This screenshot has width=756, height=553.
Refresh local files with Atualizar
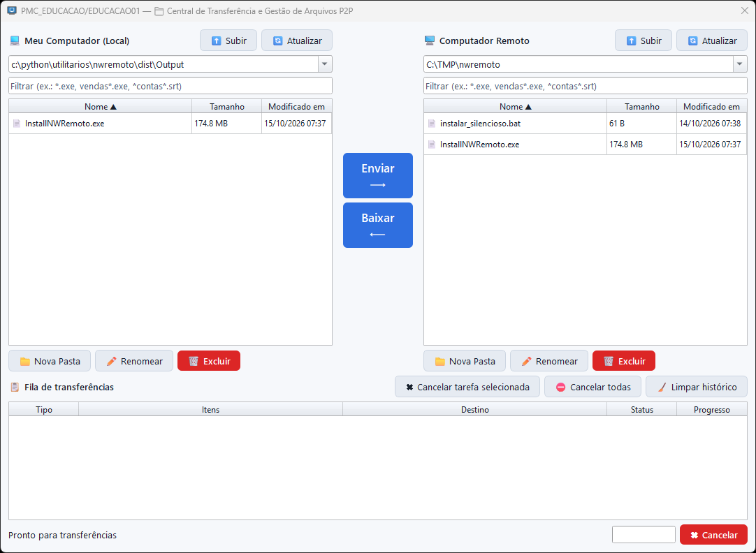(297, 40)
